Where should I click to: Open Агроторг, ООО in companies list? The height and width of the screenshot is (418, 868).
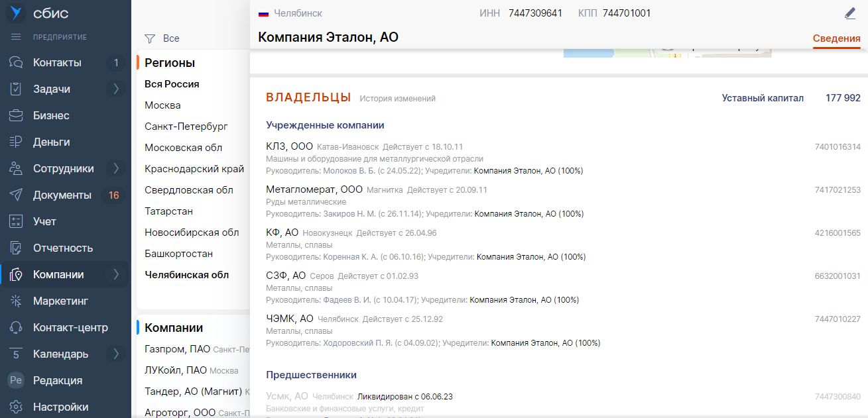pos(180,412)
